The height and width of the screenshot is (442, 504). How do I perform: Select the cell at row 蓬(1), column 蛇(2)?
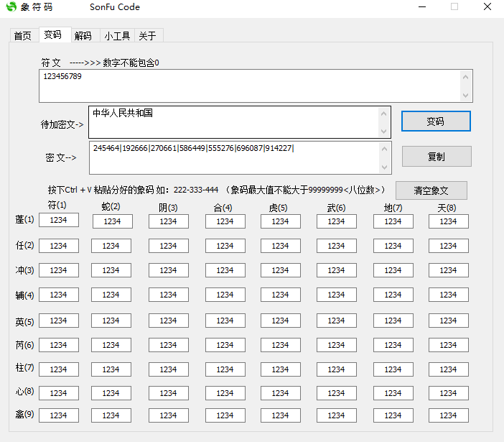[113, 221]
